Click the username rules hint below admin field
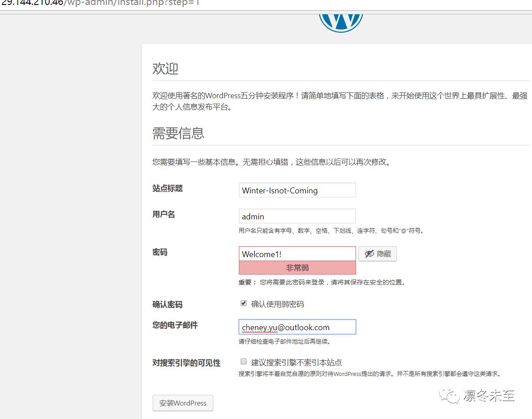The height and width of the screenshot is (419, 532). 331,231
